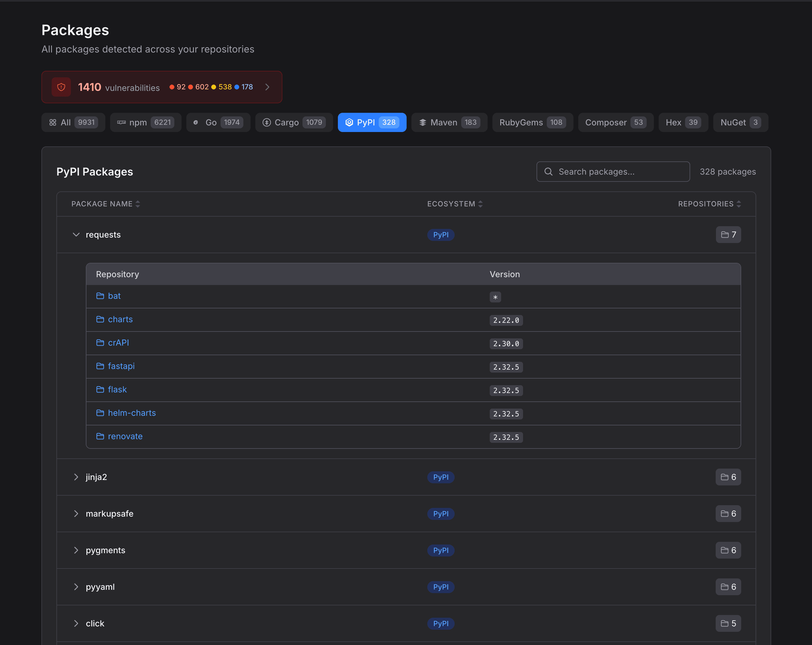This screenshot has height=645, width=812.
Task: Click the magnifier icon in the search box
Action: 548,171
